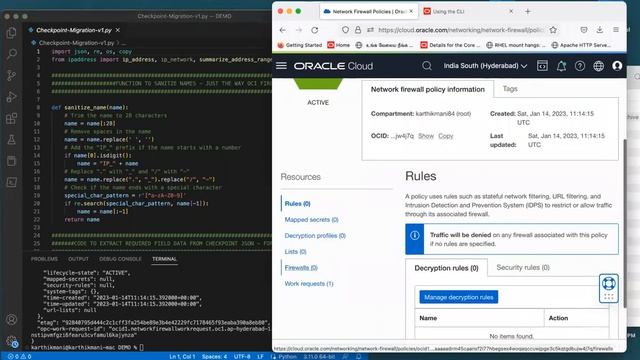This screenshot has width=640, height=360.
Task: Open Lists (0) resource link
Action: point(296,251)
